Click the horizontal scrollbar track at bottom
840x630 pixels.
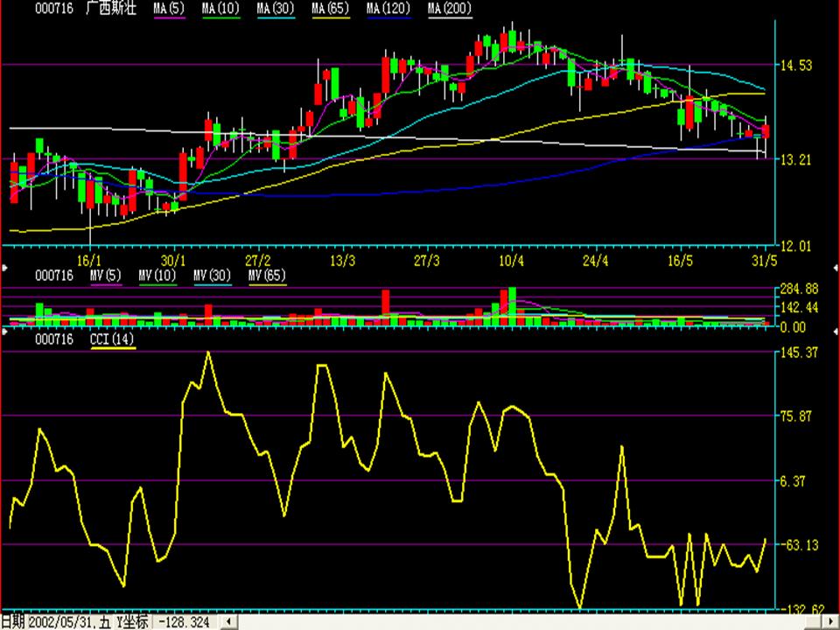(x=525, y=621)
